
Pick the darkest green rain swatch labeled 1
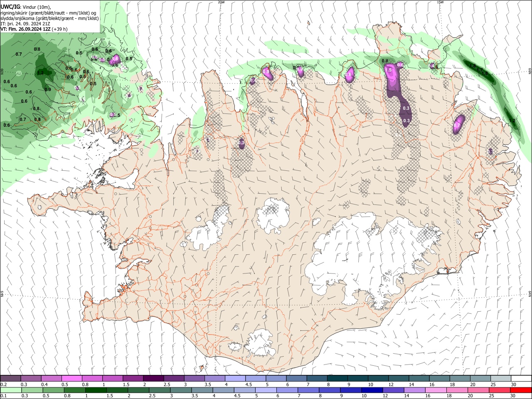(x=96, y=390)
